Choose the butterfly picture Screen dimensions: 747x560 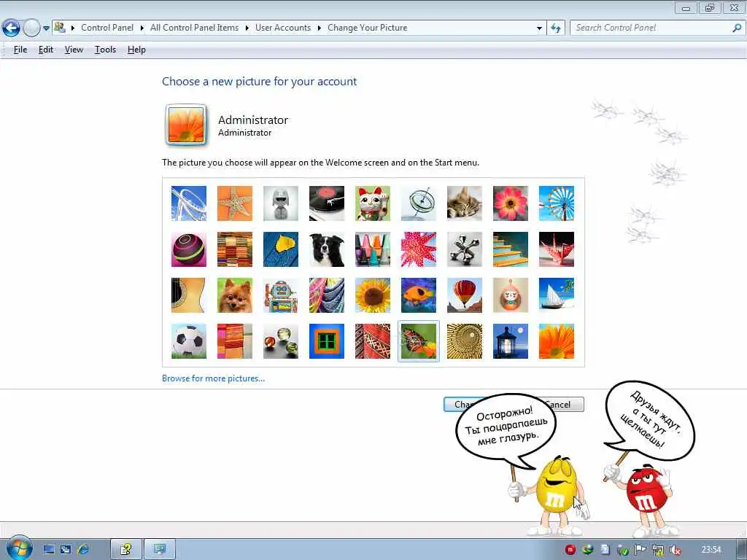pyautogui.click(x=419, y=341)
